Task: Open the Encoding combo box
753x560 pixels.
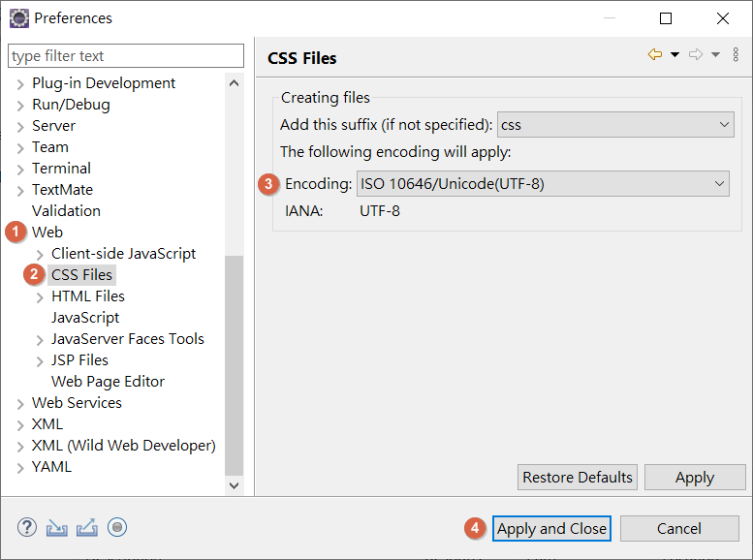Action: [543, 184]
